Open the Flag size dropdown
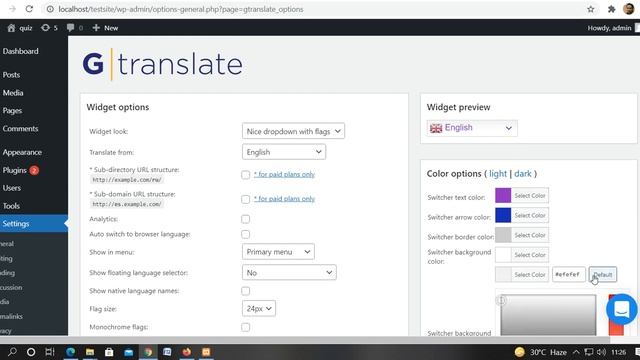 click(259, 309)
